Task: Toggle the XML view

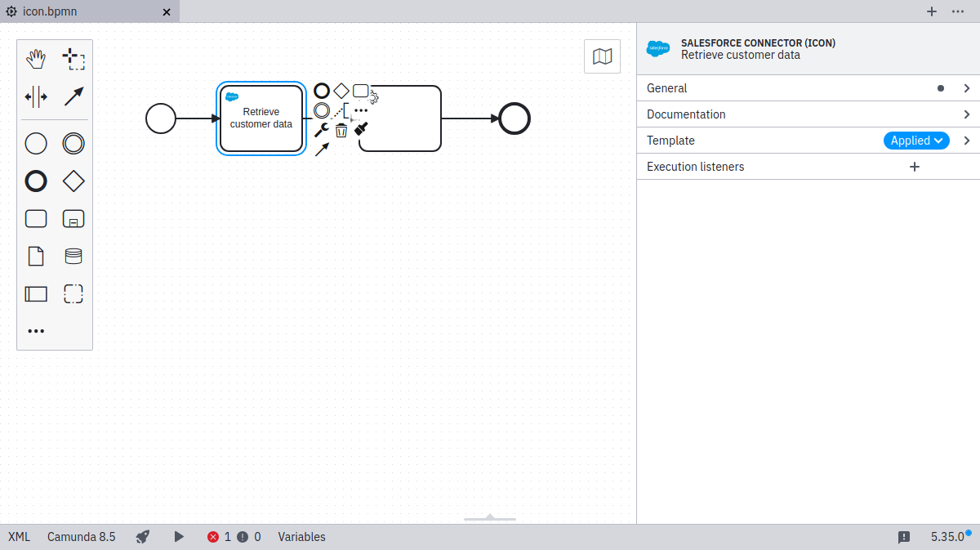Action: pyautogui.click(x=19, y=537)
